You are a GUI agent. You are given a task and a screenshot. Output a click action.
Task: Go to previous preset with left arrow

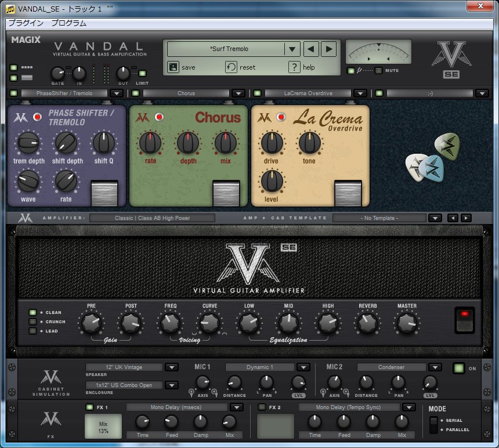(311, 49)
